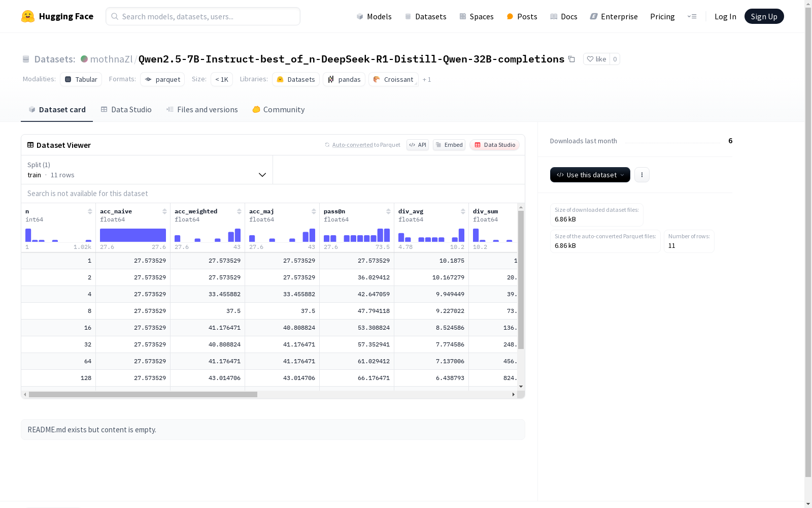Select the cell with value 8.524586
This screenshot has width=812, height=508.
431,328
